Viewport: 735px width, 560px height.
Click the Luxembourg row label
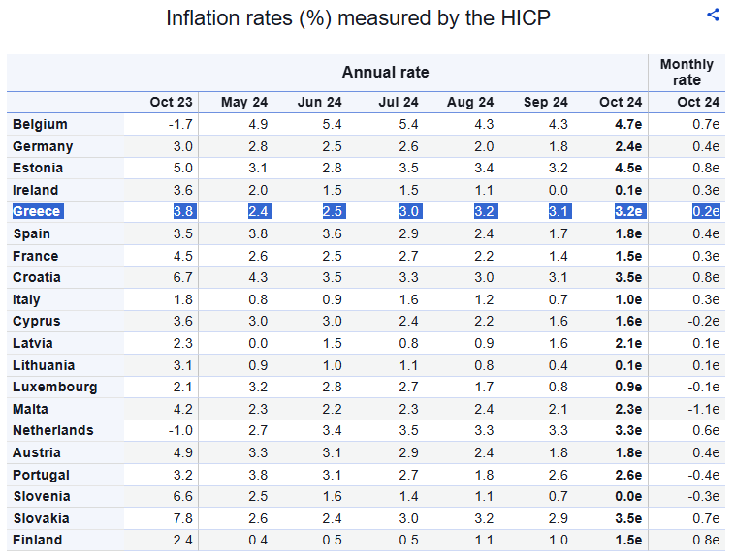[x=54, y=387]
